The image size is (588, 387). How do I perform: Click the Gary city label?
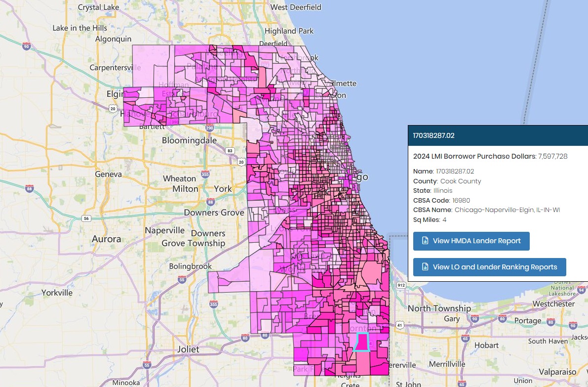452,319
